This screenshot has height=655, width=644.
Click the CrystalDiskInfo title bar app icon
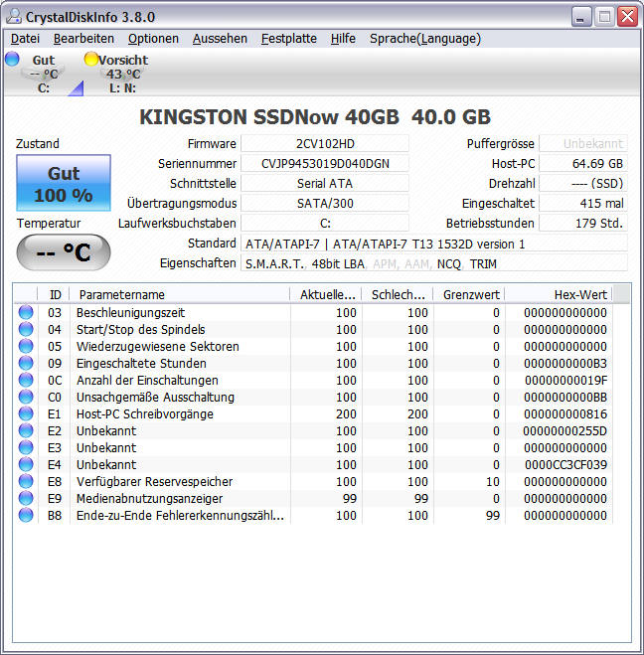coord(13,17)
